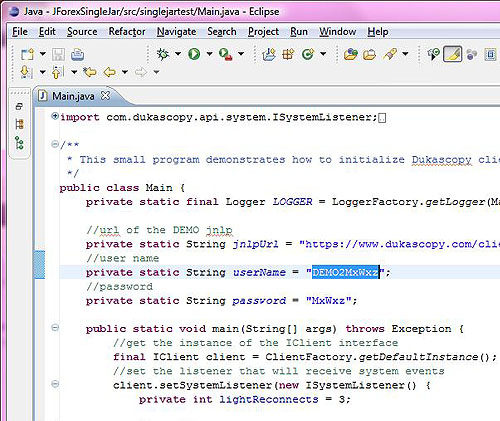The width and height of the screenshot is (500, 421).
Task: Click the New file wizard icon
Action: [27, 54]
